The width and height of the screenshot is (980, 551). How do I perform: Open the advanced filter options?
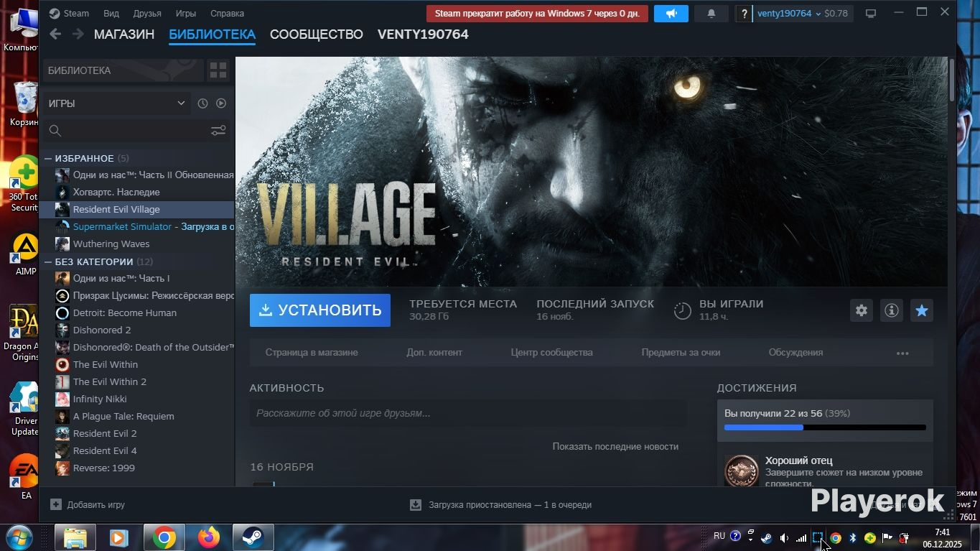click(x=218, y=131)
